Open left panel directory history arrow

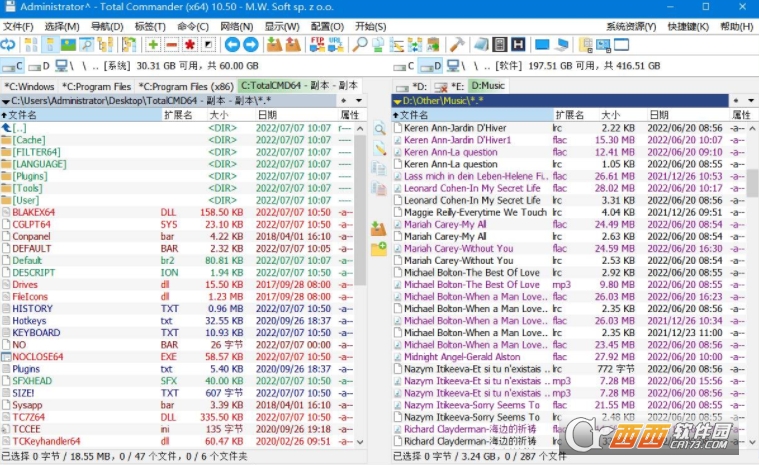click(358, 101)
